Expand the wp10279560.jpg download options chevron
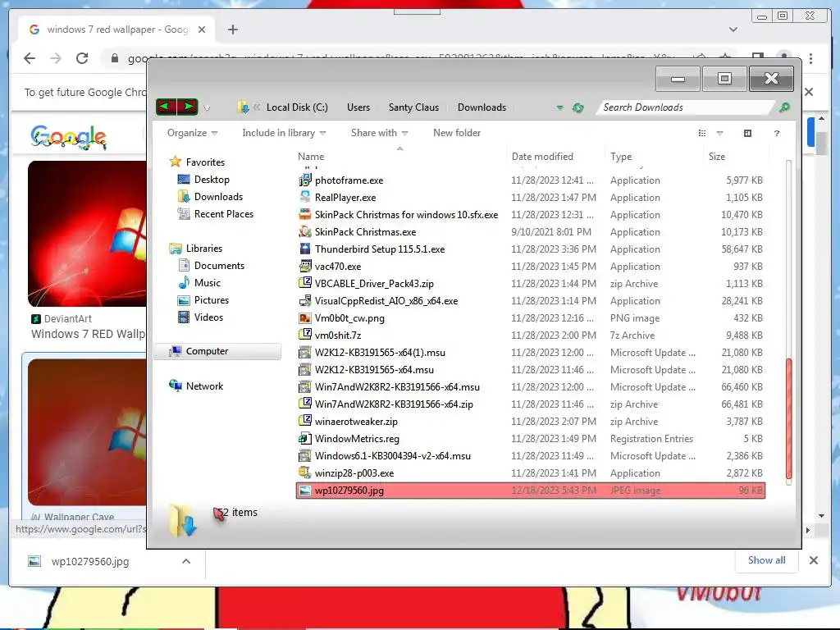Screen dimensions: 840x630 pyautogui.click(x=186, y=561)
